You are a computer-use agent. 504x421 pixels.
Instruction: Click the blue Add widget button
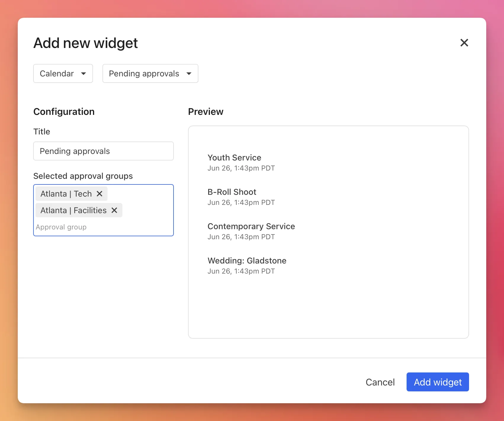click(x=437, y=382)
